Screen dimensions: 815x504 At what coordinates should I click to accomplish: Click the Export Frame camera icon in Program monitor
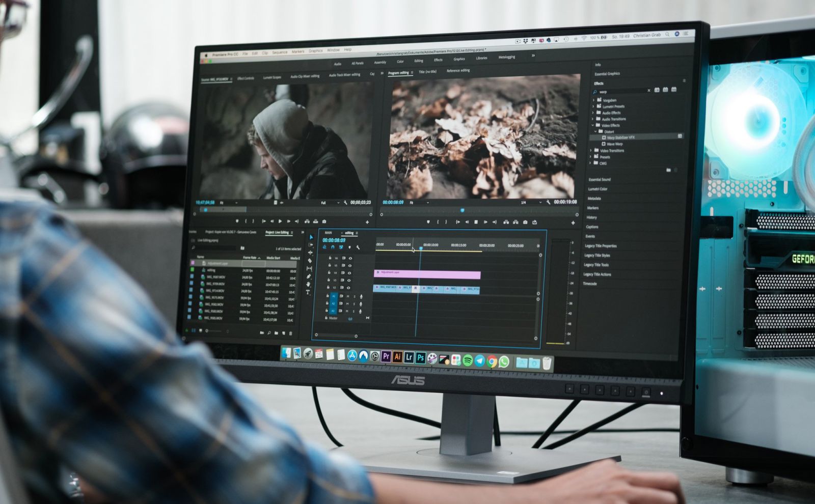pyautogui.click(x=525, y=222)
